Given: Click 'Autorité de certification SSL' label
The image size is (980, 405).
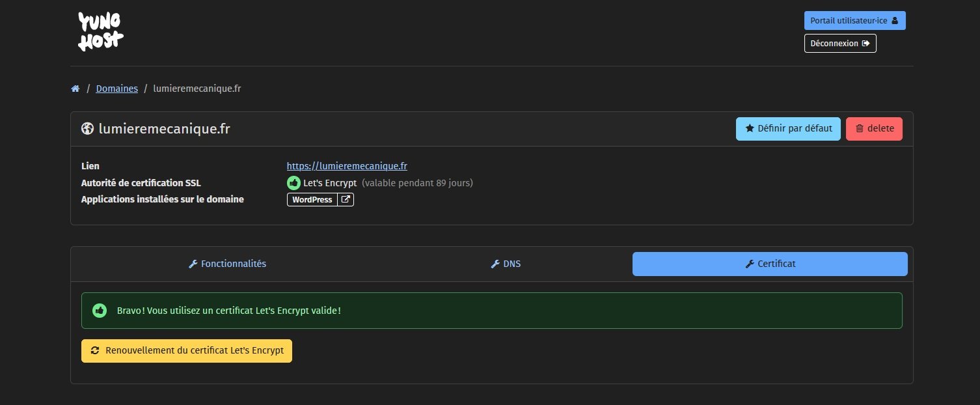Looking at the screenshot, I should coord(141,183).
